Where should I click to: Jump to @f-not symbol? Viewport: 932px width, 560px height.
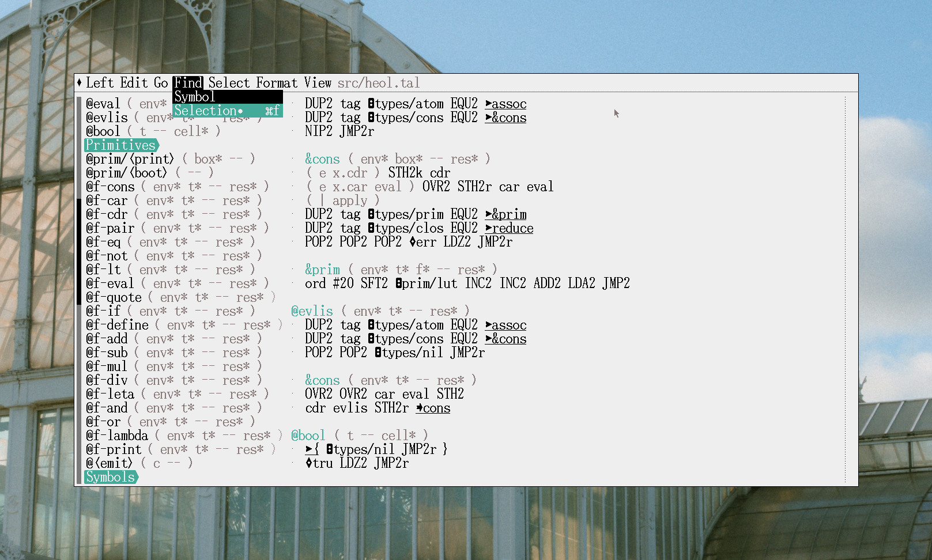coord(107,256)
